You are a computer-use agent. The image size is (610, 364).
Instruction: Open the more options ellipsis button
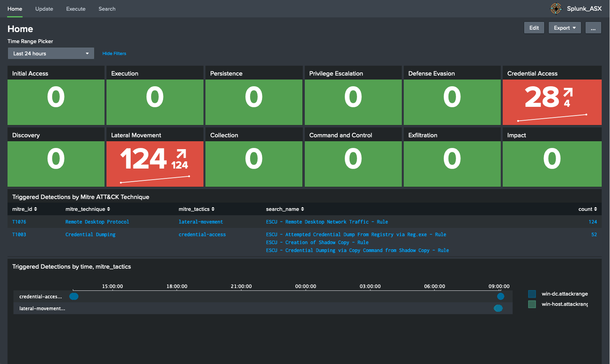tap(593, 28)
